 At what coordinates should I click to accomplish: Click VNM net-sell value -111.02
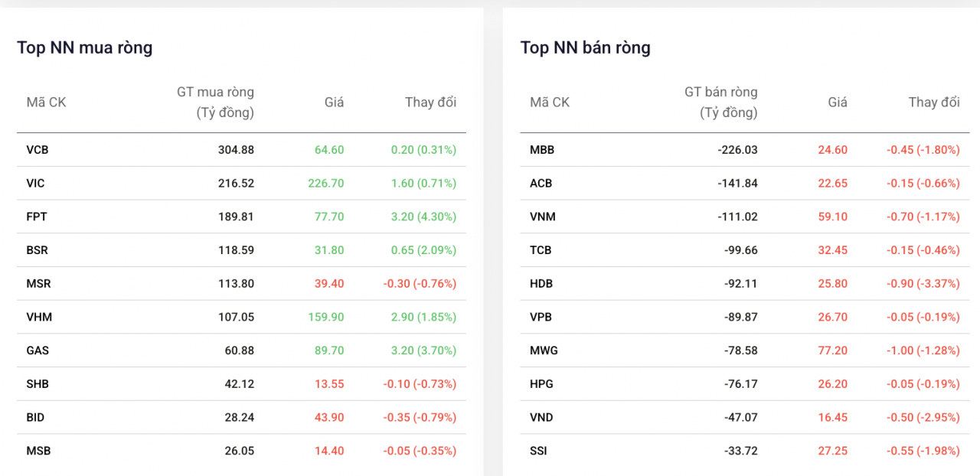pos(737,217)
